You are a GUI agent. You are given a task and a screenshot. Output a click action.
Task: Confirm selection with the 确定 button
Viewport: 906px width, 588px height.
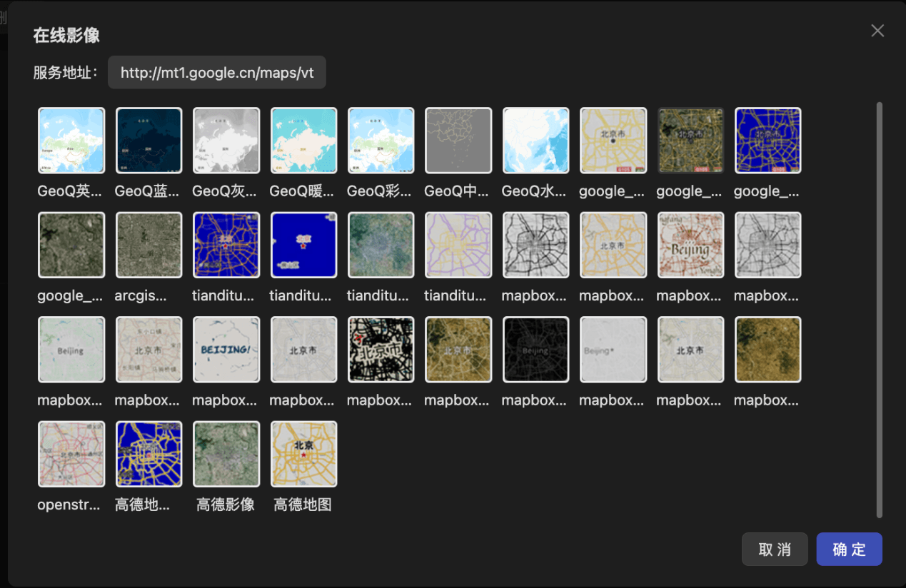(849, 549)
